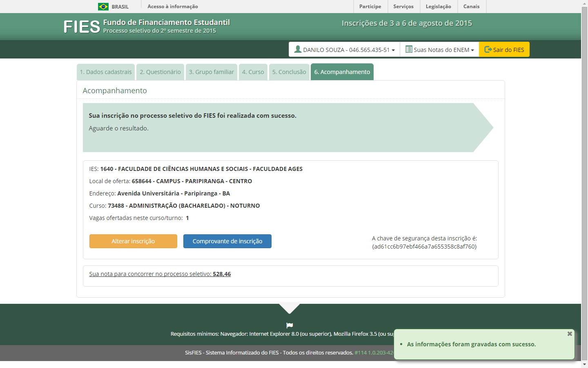Click the Sua inscrição foi realizada com sucesso message
The height and width of the screenshot is (368, 588).
pyautogui.click(x=193, y=116)
